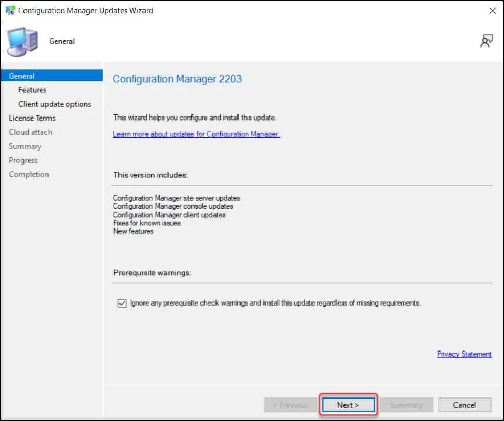Click 'Prerequisite warnings:' label
The height and width of the screenshot is (421, 504).
click(x=152, y=273)
